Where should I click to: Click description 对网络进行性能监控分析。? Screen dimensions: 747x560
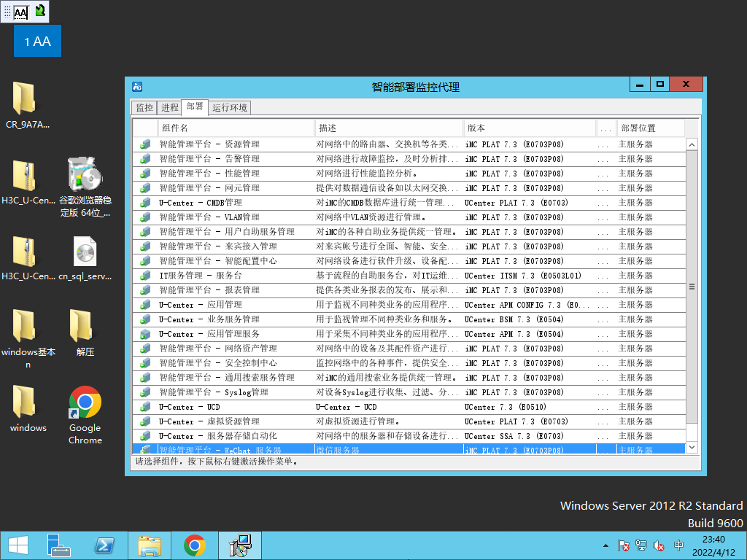pos(368,174)
